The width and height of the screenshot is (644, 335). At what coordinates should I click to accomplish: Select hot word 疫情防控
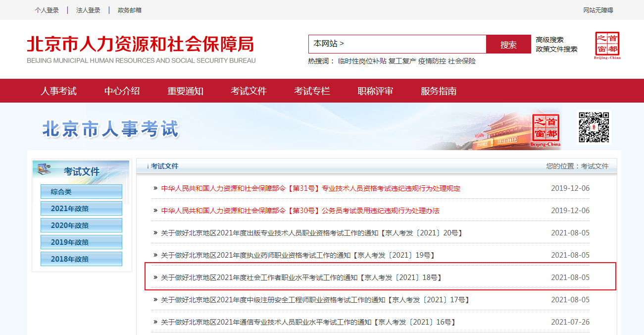pyautogui.click(x=432, y=61)
